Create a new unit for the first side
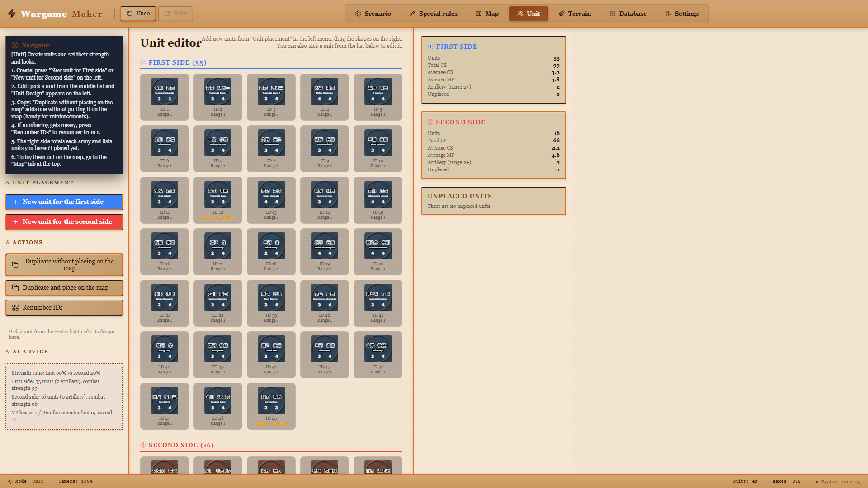868x488 pixels. coord(64,202)
